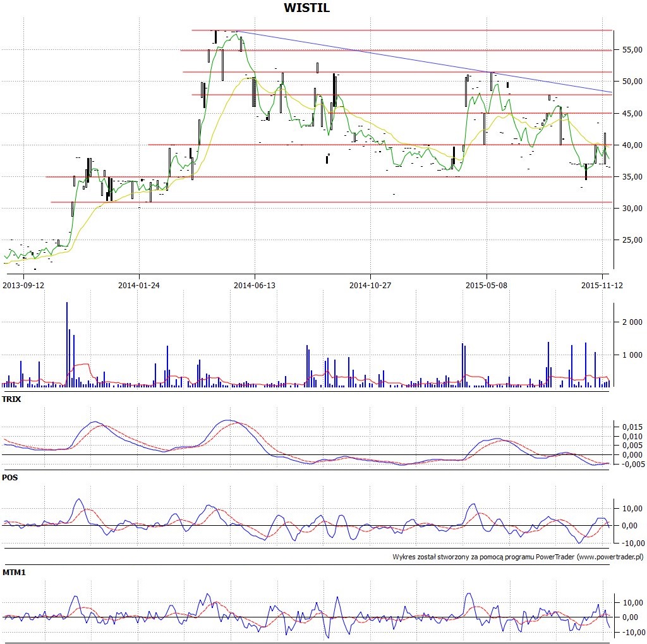Screen dimensions: 647x644
Task: Click the 50,00 price axis label
Action: click(x=632, y=82)
